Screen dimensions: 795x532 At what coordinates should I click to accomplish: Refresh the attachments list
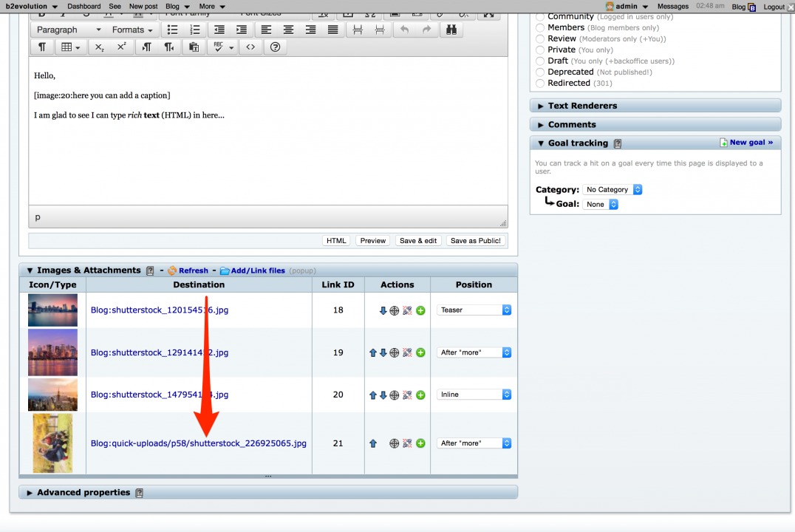[188, 271]
